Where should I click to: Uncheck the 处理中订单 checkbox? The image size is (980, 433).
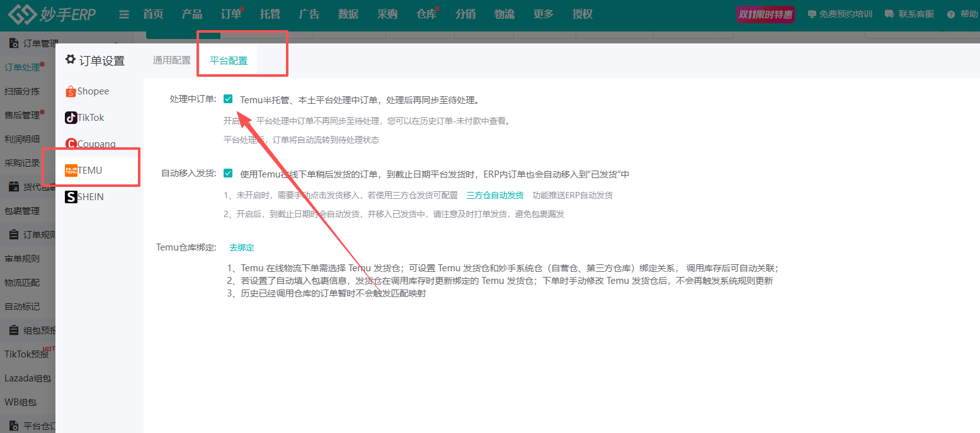pos(228,99)
